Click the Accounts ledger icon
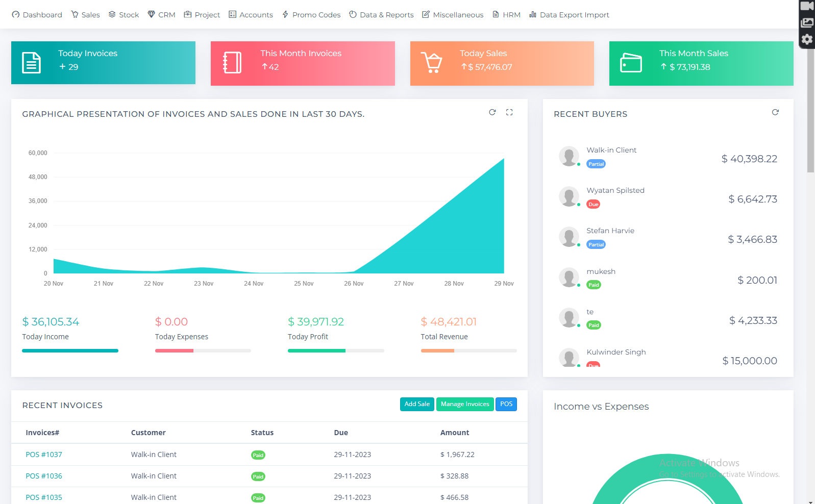The image size is (815, 504). [x=233, y=15]
